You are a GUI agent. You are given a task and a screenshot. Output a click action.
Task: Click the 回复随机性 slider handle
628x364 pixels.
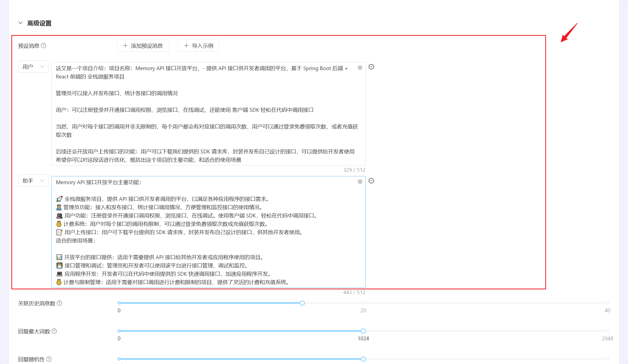coord(363,359)
